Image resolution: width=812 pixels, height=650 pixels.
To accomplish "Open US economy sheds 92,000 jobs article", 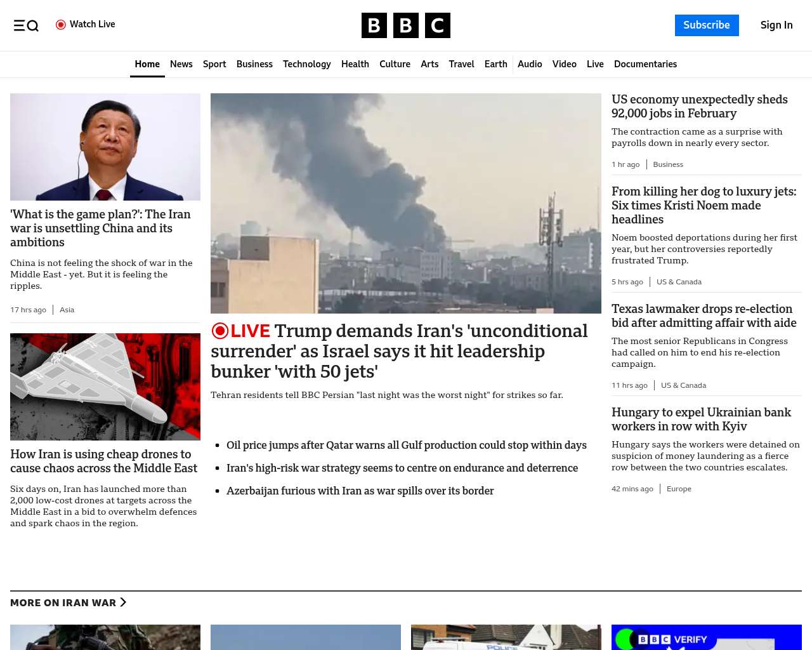I will pyautogui.click(x=699, y=107).
